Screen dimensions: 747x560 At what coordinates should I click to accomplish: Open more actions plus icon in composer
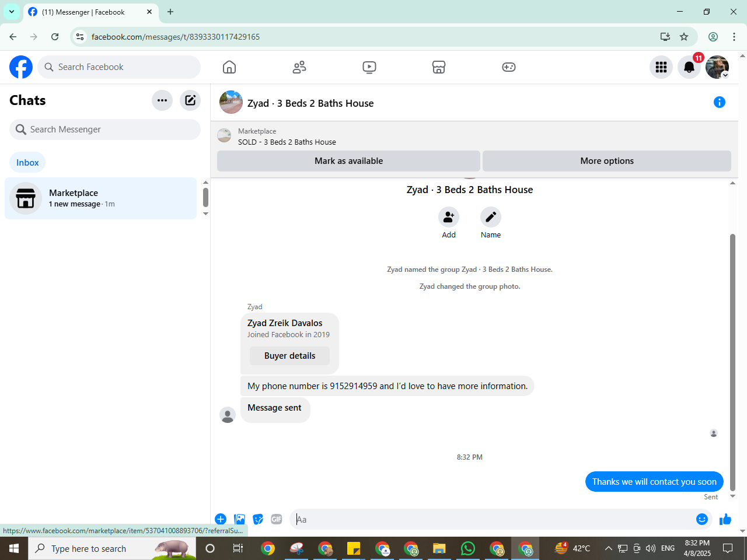[221, 519]
